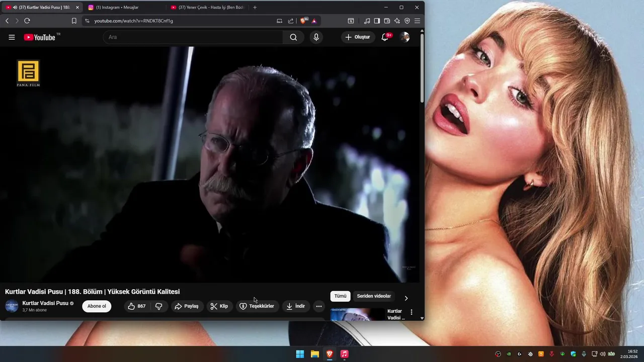Switch to the Yener Çevik Hasta İşi tab
Image resolution: width=644 pixels, height=362 pixels.
coord(208,8)
